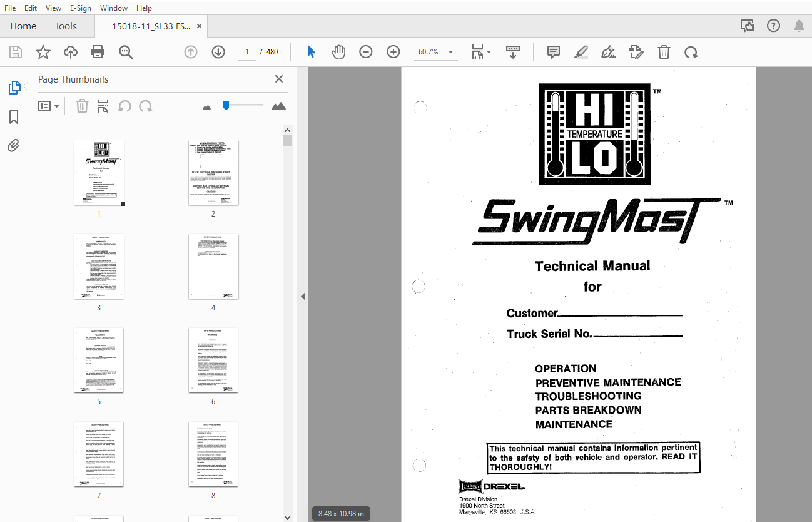Open the Help menu
Viewport: 812px width, 522px height.
(x=144, y=8)
